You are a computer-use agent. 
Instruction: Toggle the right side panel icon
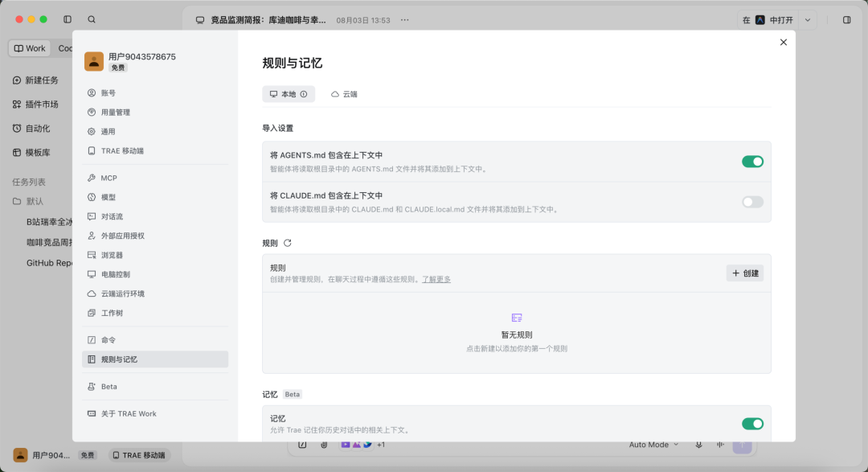click(847, 20)
